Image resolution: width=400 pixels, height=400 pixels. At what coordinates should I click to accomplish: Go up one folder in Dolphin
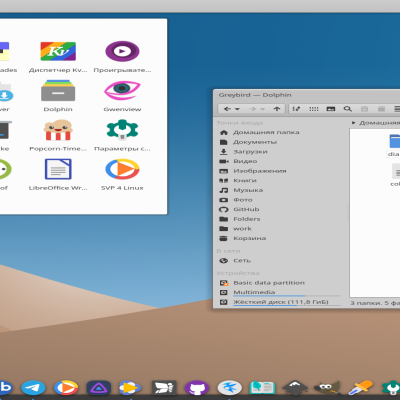277,109
